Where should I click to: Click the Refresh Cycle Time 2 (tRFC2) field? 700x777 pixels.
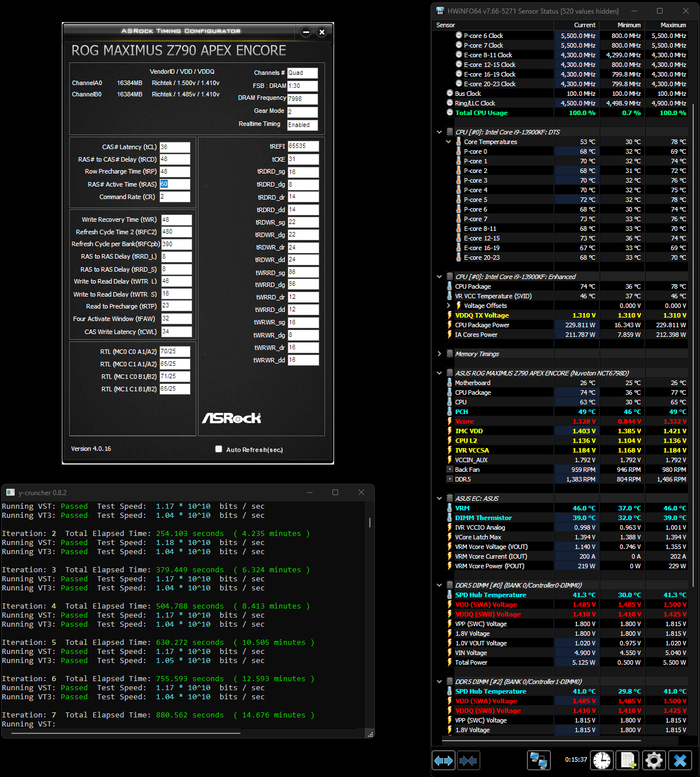176,232
